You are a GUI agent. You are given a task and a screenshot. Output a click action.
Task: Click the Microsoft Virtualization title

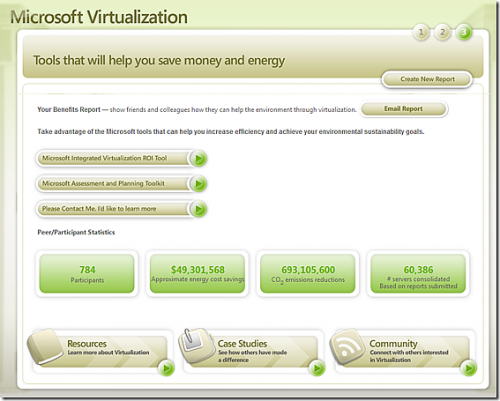coord(99,17)
